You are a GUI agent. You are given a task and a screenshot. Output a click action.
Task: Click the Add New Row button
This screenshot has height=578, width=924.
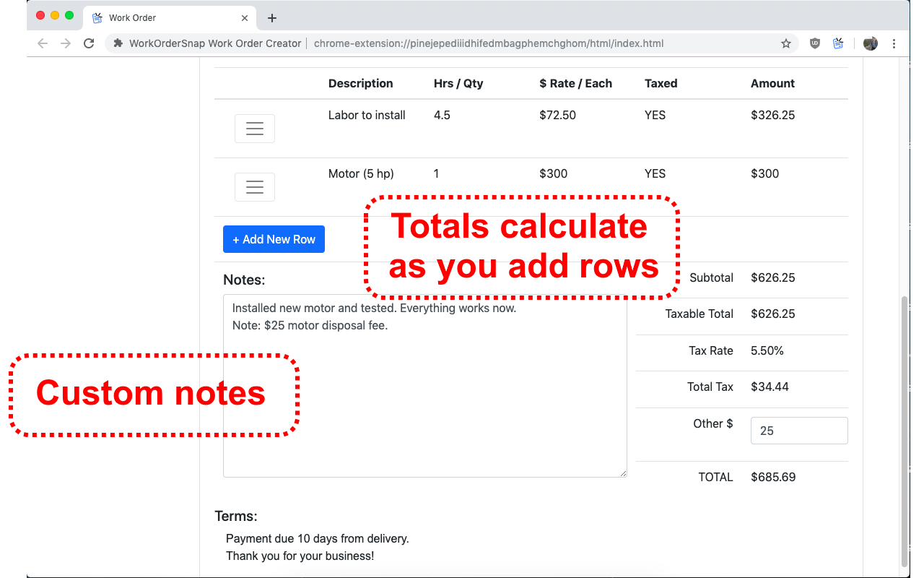pyautogui.click(x=274, y=238)
